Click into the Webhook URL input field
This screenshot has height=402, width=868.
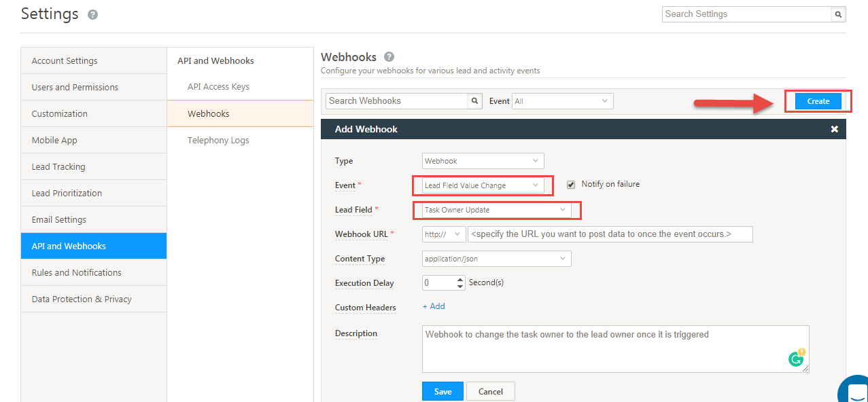[x=610, y=234]
